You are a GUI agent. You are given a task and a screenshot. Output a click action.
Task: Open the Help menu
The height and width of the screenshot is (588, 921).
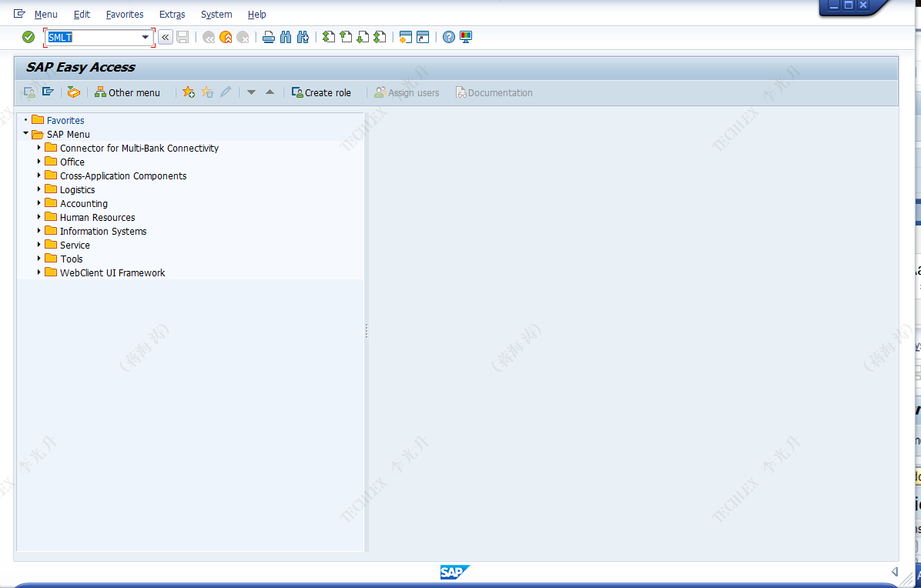(256, 14)
